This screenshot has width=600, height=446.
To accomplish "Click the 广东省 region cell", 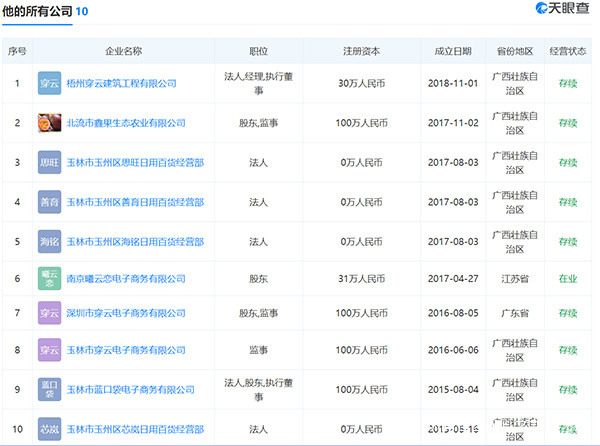I will pyautogui.click(x=515, y=313).
